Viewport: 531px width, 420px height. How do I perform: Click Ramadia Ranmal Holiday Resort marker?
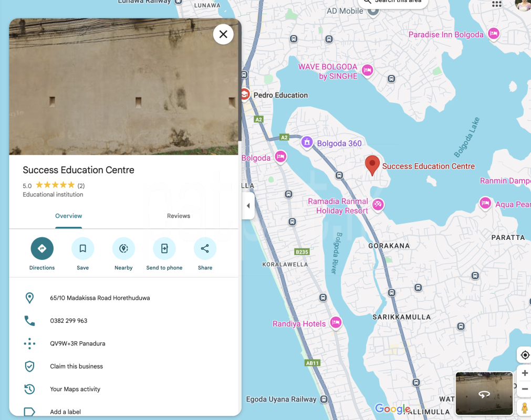tap(378, 204)
